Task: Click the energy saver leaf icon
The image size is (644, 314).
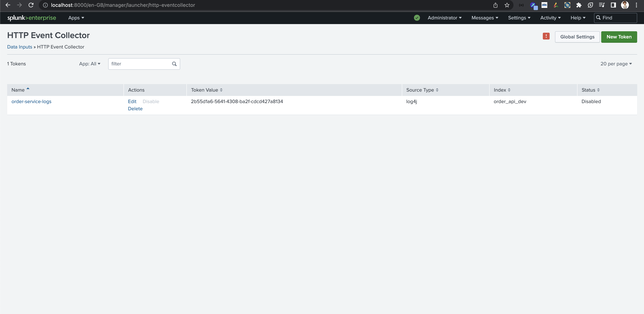Action: pyautogui.click(x=590, y=5)
